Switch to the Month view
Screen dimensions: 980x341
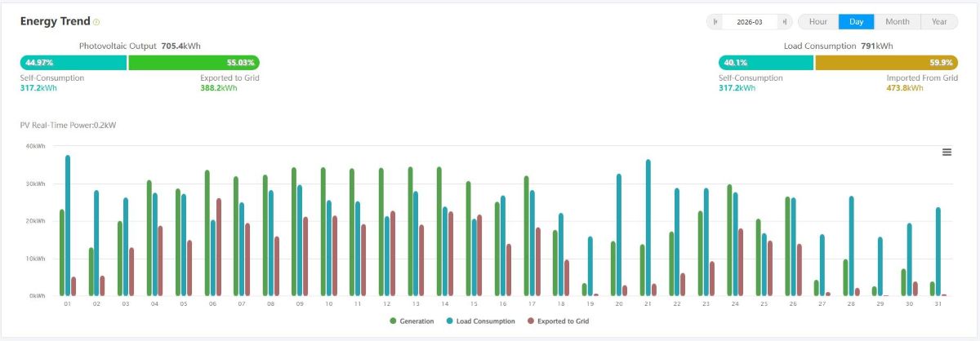(897, 22)
